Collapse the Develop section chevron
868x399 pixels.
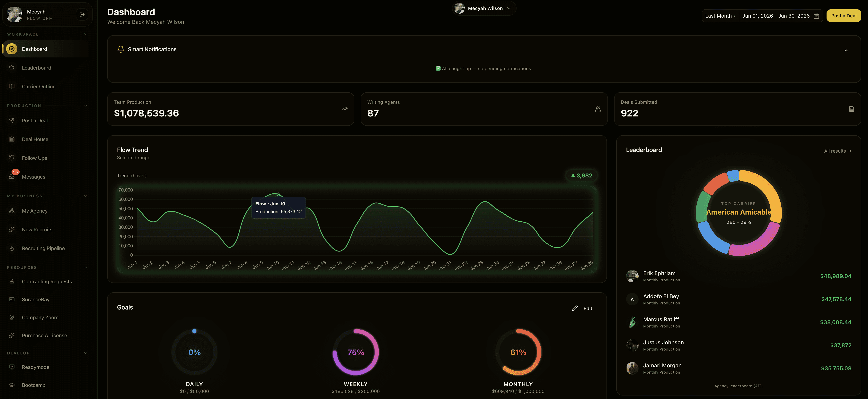(86, 353)
